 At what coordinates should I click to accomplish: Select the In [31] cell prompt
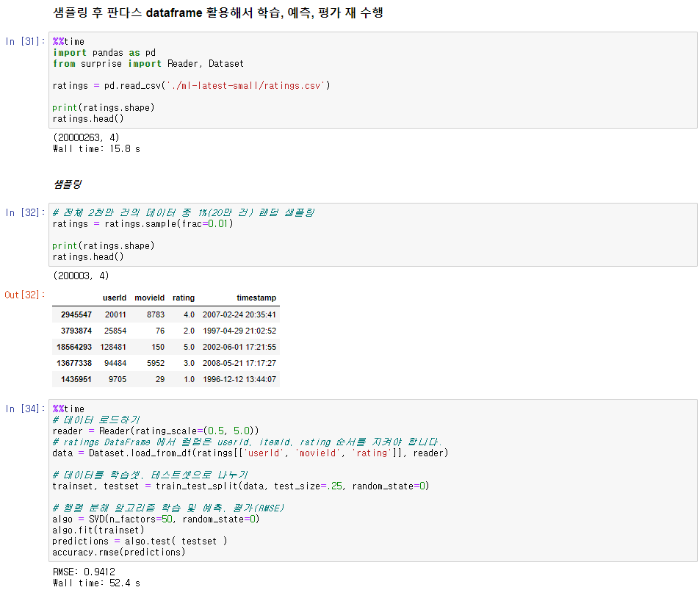point(25,42)
